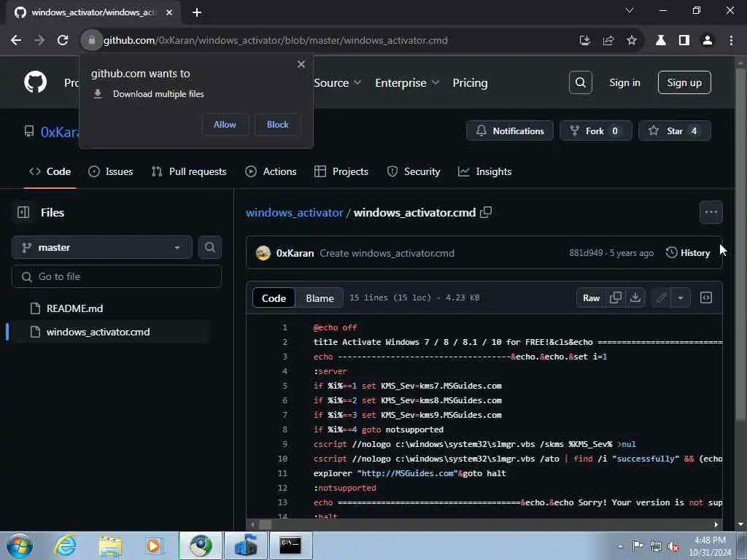Click the share page icon

coord(608,41)
